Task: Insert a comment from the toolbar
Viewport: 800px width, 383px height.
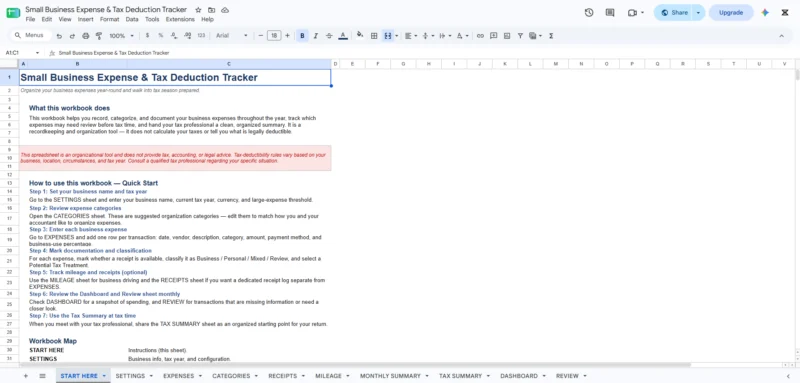Action: coord(493,36)
